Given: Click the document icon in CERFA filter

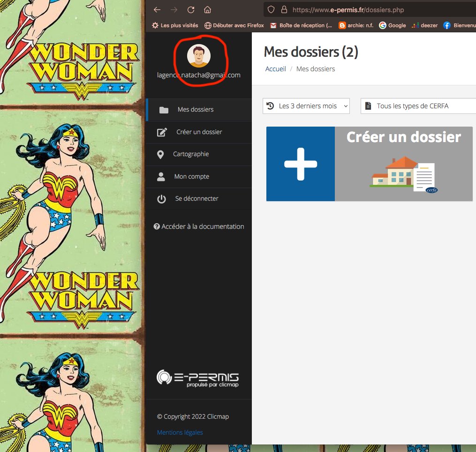Looking at the screenshot, I should click(x=368, y=105).
